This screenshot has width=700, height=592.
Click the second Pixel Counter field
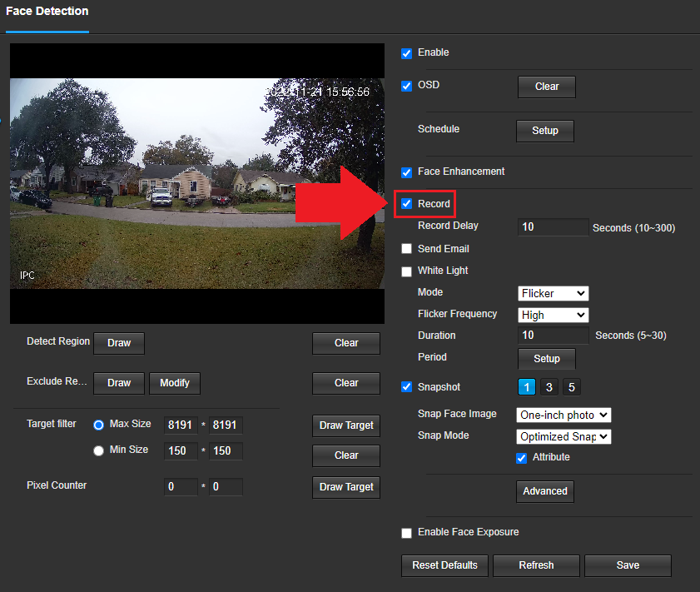point(226,486)
